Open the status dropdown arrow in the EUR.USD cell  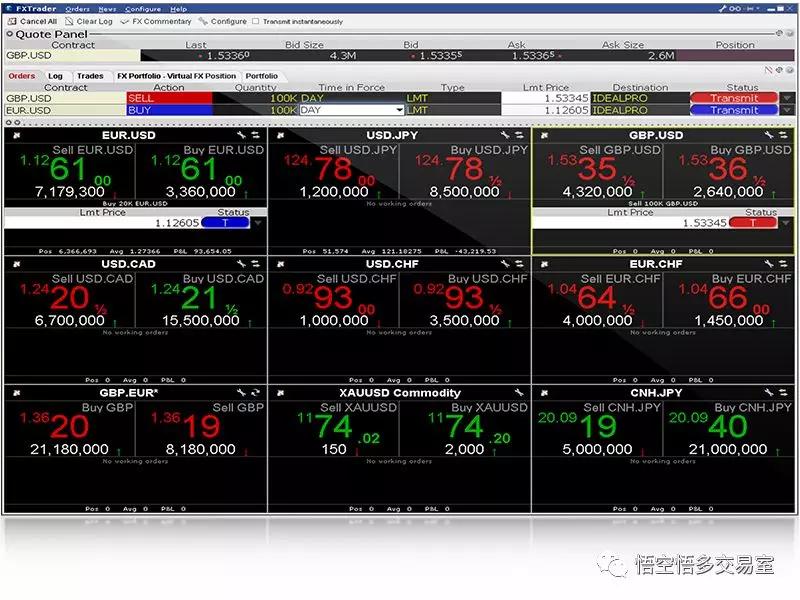[x=257, y=223]
